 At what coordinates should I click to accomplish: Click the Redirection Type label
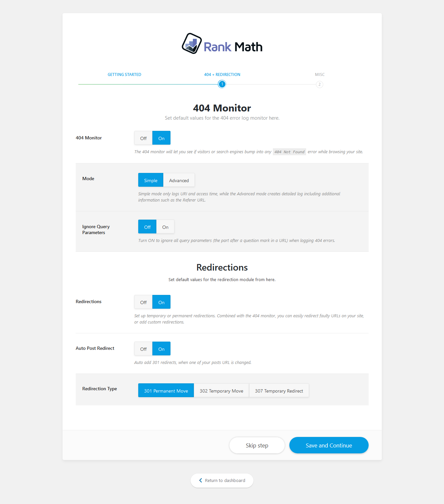[x=100, y=389]
